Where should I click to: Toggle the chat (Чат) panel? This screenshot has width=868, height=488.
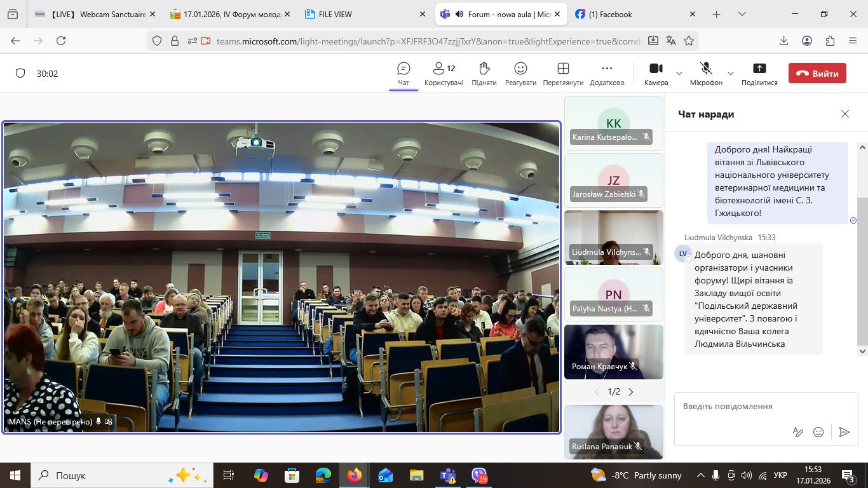(x=403, y=73)
